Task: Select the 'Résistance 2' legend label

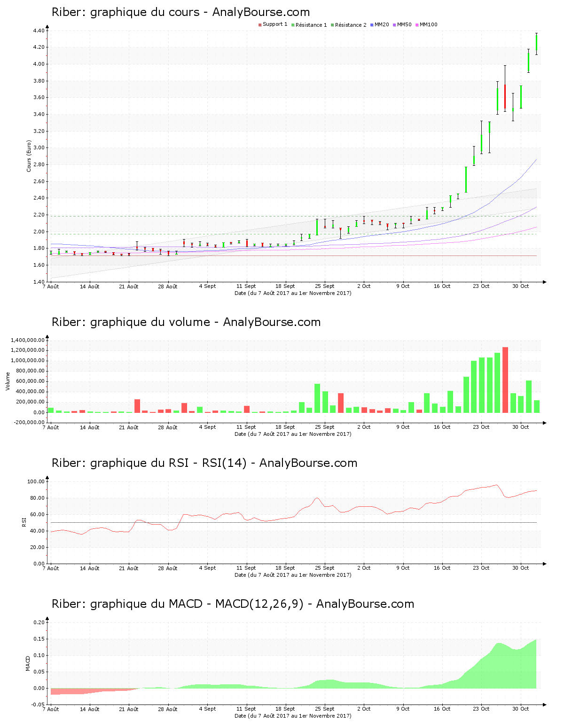Action: point(351,25)
